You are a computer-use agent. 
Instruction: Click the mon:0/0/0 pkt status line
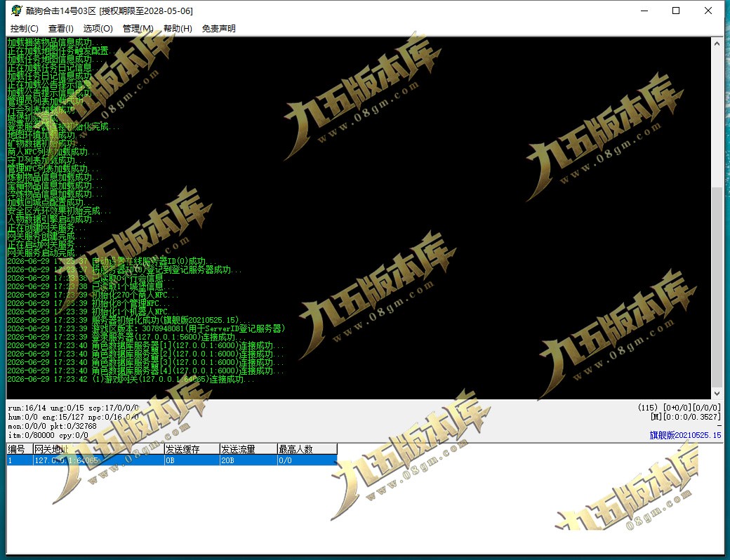click(52, 426)
